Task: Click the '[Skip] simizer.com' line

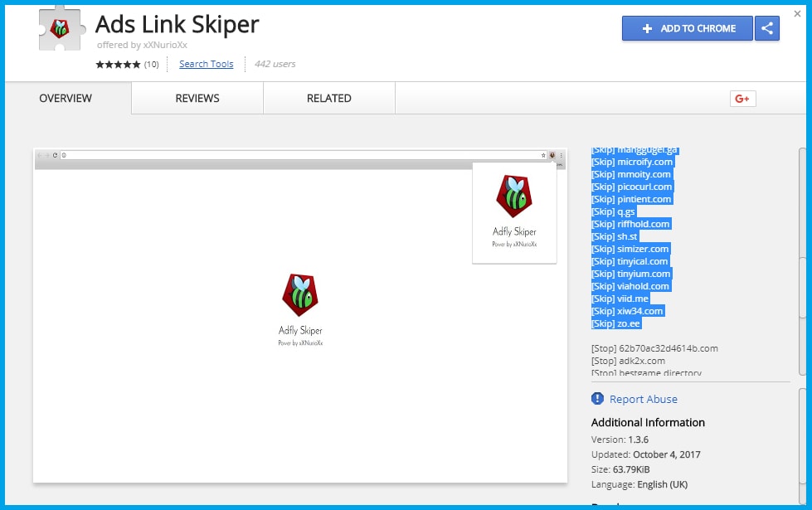Action: pos(630,249)
